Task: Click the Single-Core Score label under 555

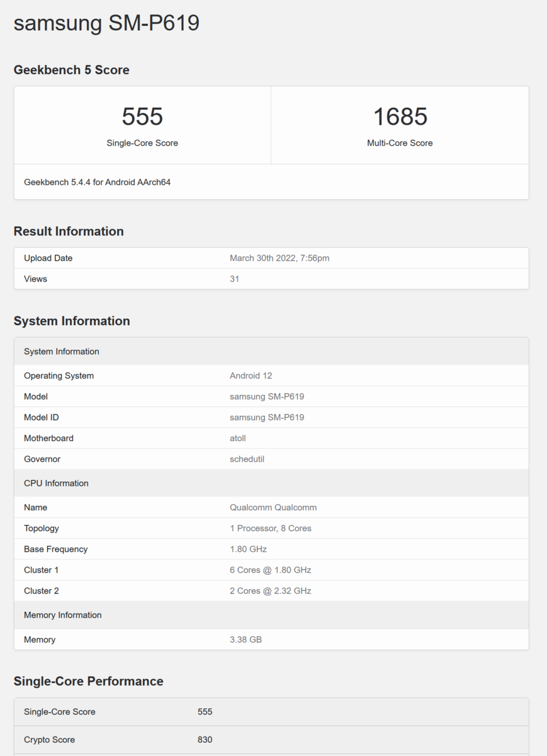Action: click(142, 143)
